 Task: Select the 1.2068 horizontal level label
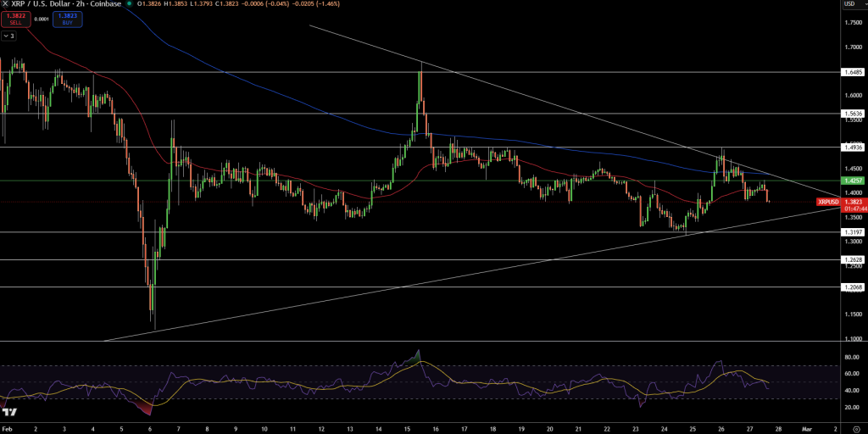pos(852,287)
